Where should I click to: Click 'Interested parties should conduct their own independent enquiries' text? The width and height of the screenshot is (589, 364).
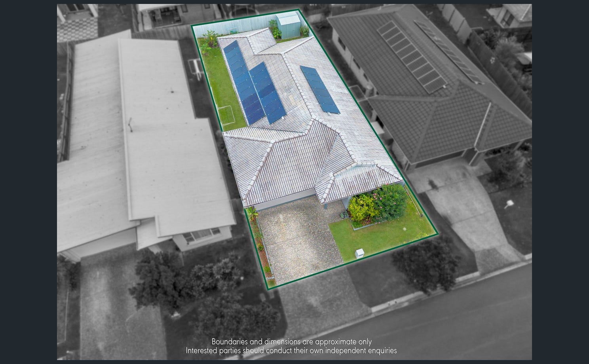(291, 351)
